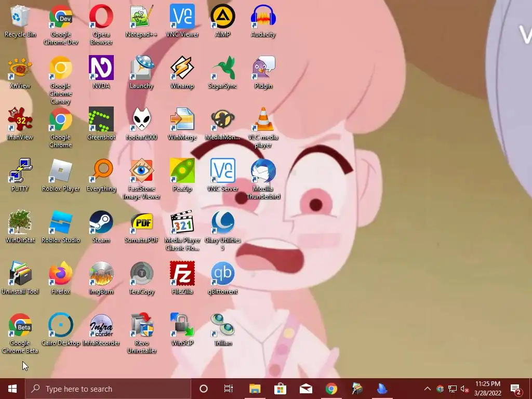The width and height of the screenshot is (532, 399).
Task: Open Trillian desktop shortcut
Action: [222, 329]
